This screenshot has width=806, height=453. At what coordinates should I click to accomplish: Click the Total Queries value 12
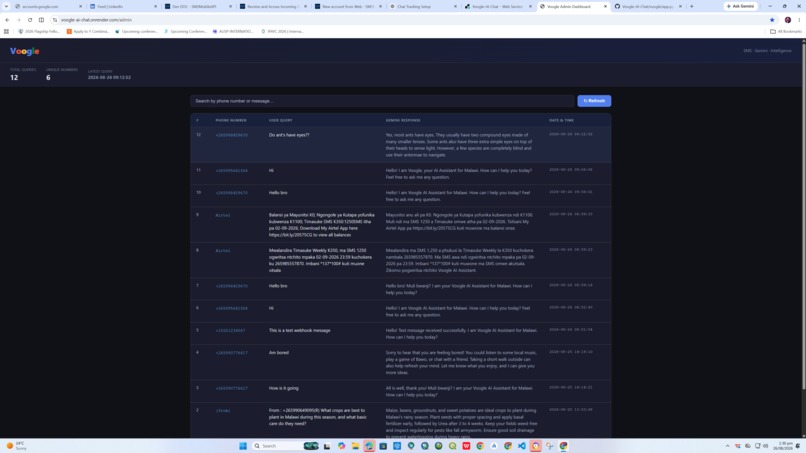14,78
